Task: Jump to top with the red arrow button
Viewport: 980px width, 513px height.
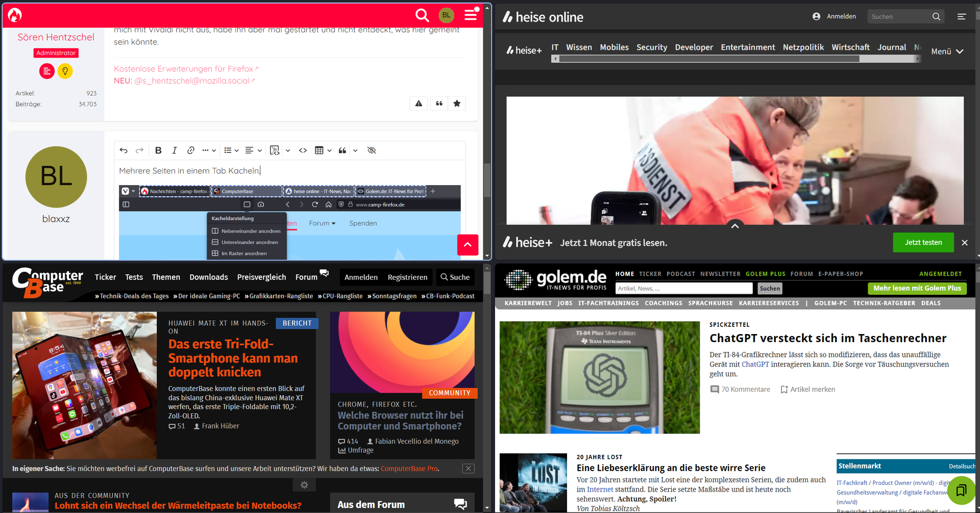Action: pyautogui.click(x=468, y=245)
